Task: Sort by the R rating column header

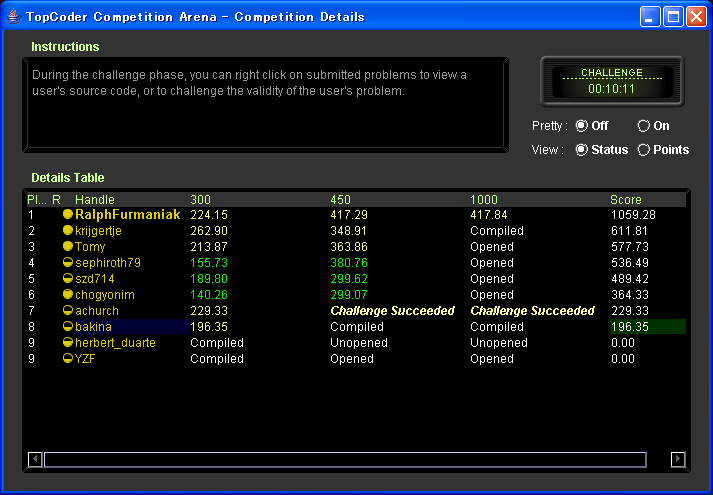Action: [56, 200]
